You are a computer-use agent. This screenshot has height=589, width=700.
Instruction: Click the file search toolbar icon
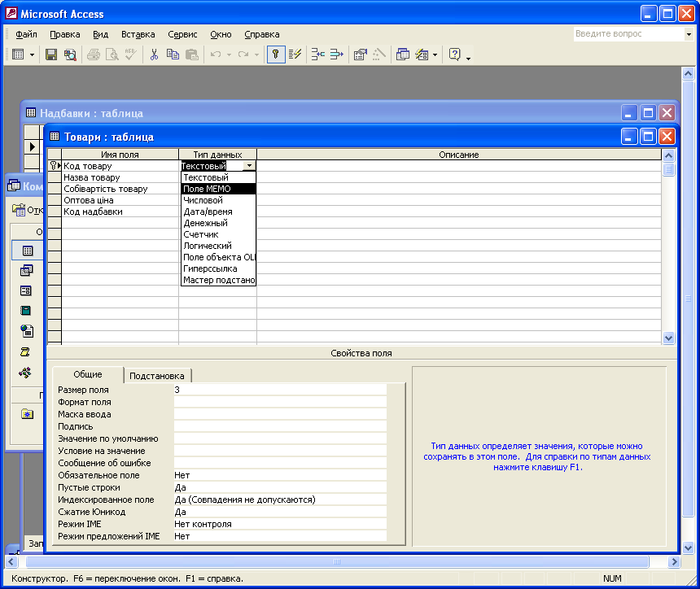point(70,55)
